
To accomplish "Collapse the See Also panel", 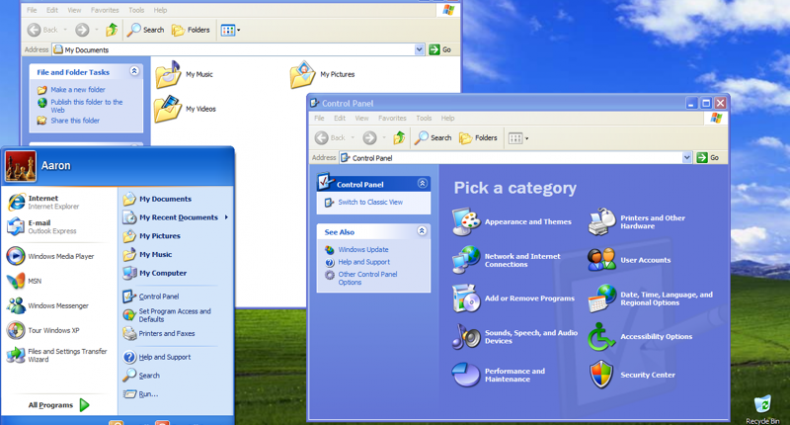I will (422, 230).
